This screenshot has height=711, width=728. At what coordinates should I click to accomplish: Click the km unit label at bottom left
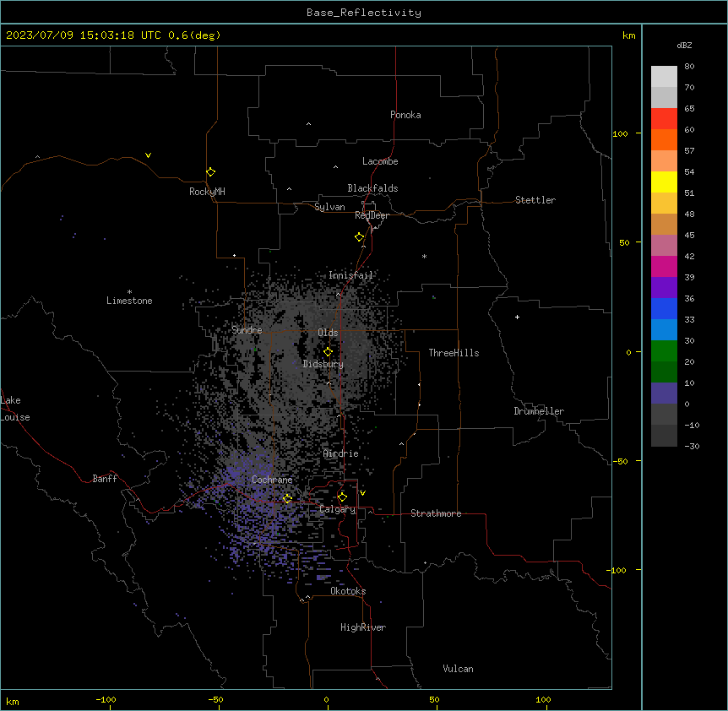coord(13,701)
